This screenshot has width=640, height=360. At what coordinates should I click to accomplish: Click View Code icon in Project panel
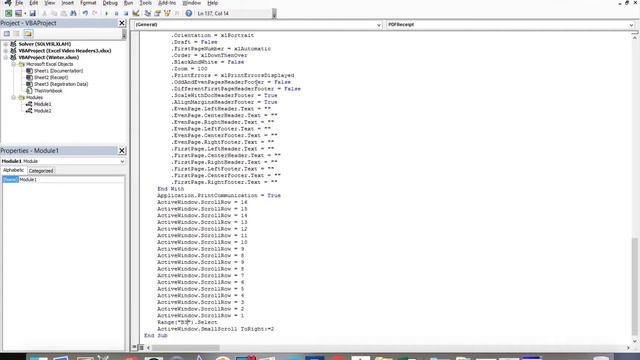click(7, 33)
